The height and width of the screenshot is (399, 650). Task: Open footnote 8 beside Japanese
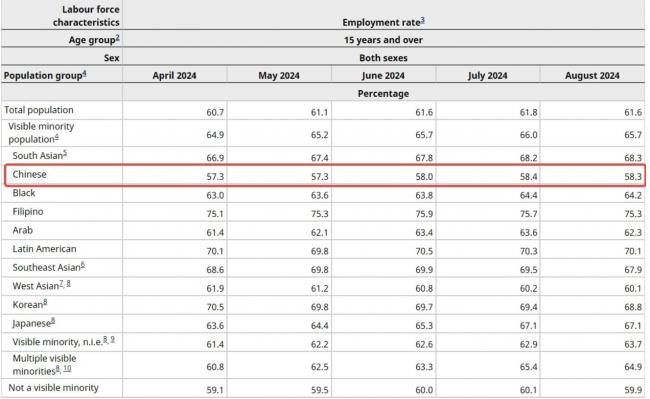coord(53,321)
